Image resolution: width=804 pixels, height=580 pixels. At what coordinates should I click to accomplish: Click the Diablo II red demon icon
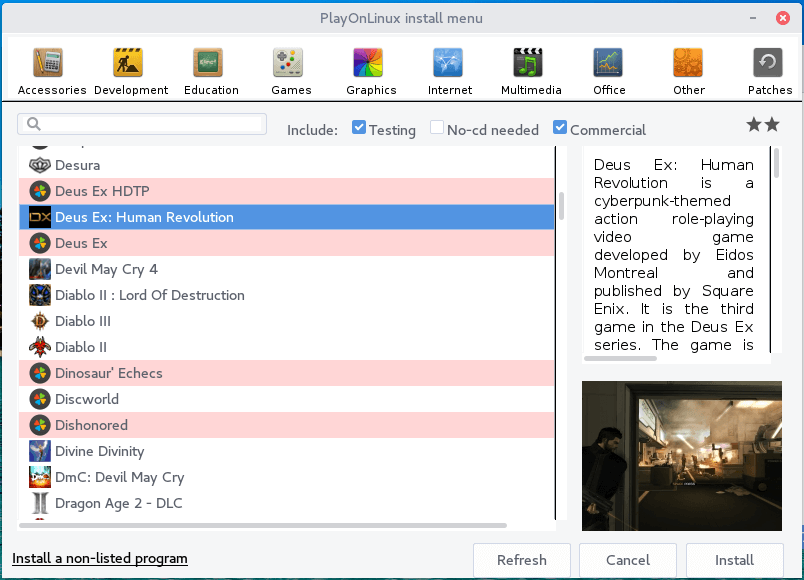pyautogui.click(x=40, y=347)
